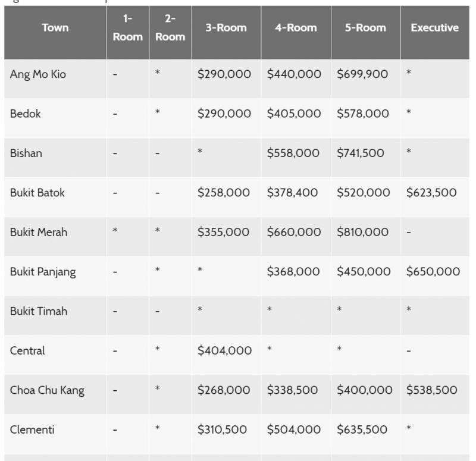Click Bukit Batok Executive price $623,500
Screen dimensions: 476x461
(432, 193)
